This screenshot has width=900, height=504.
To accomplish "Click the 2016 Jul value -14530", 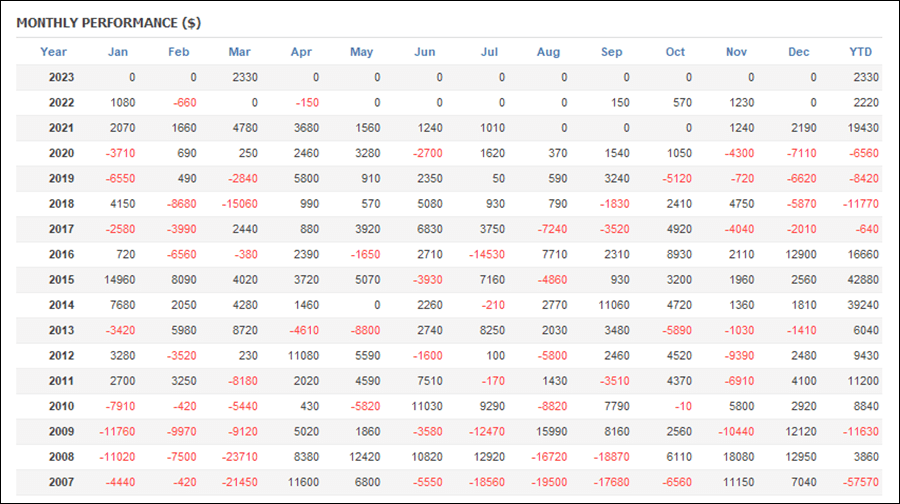I will coord(487,254).
